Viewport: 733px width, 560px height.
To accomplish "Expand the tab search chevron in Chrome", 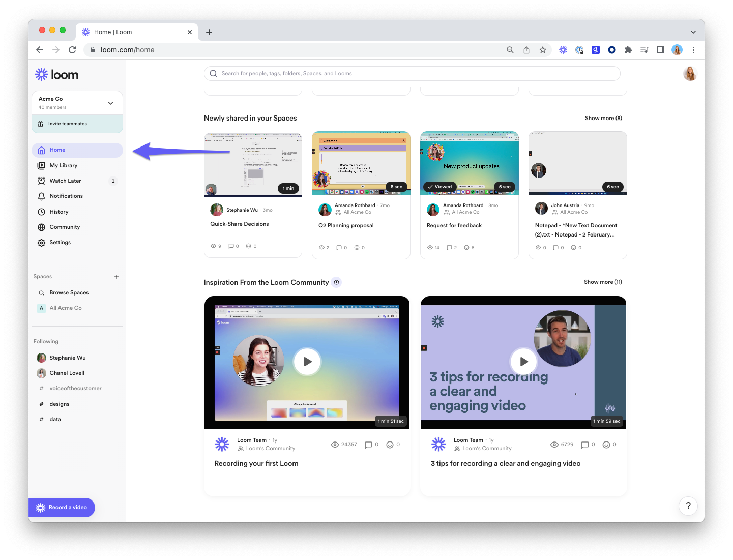I will point(693,32).
